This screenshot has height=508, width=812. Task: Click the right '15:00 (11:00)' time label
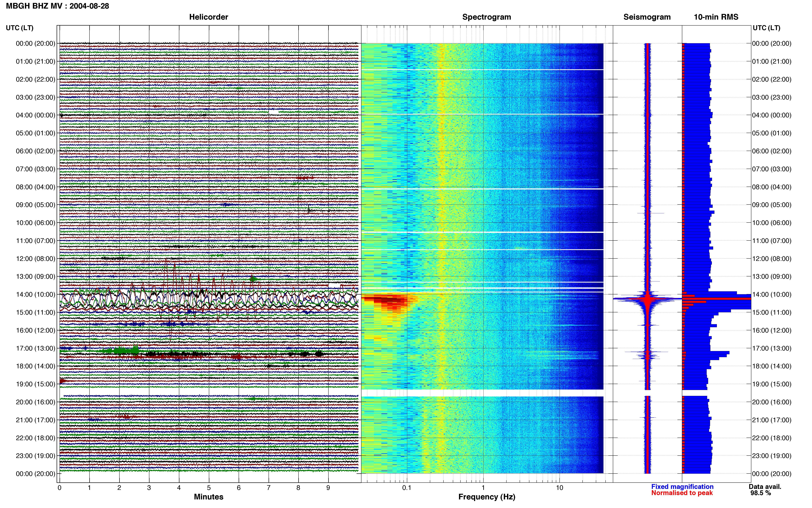click(x=772, y=313)
